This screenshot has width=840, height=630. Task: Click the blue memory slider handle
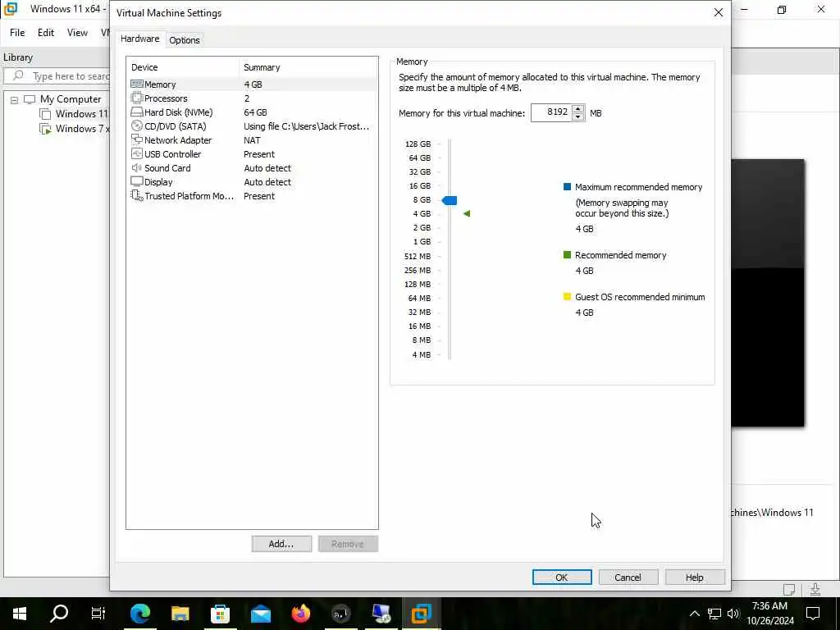tap(450, 200)
